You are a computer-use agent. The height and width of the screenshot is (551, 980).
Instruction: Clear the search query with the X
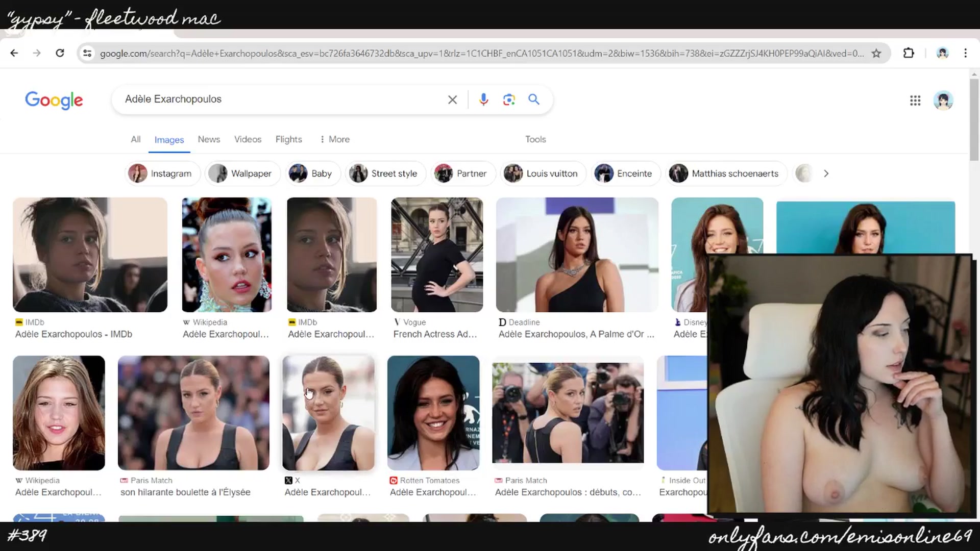(x=452, y=99)
